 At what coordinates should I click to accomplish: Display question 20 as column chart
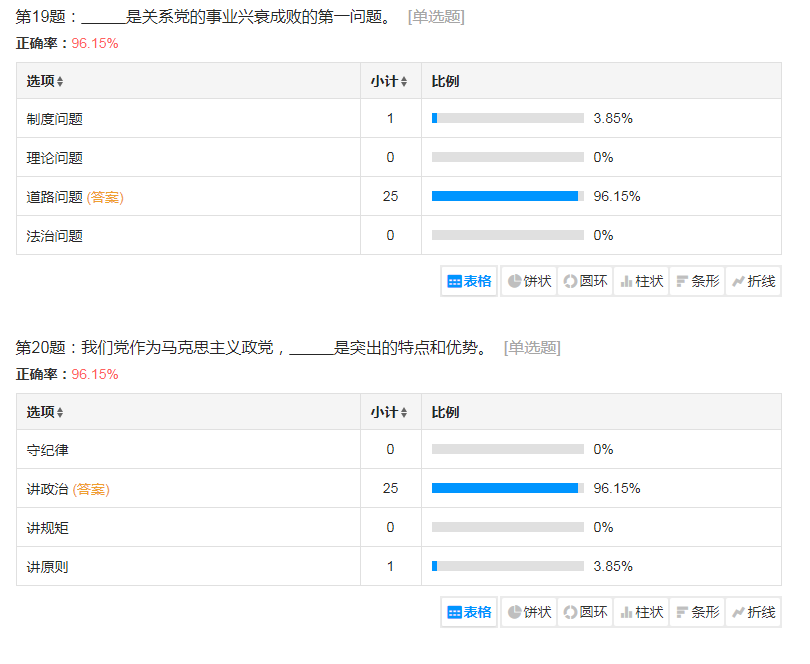[641, 612]
